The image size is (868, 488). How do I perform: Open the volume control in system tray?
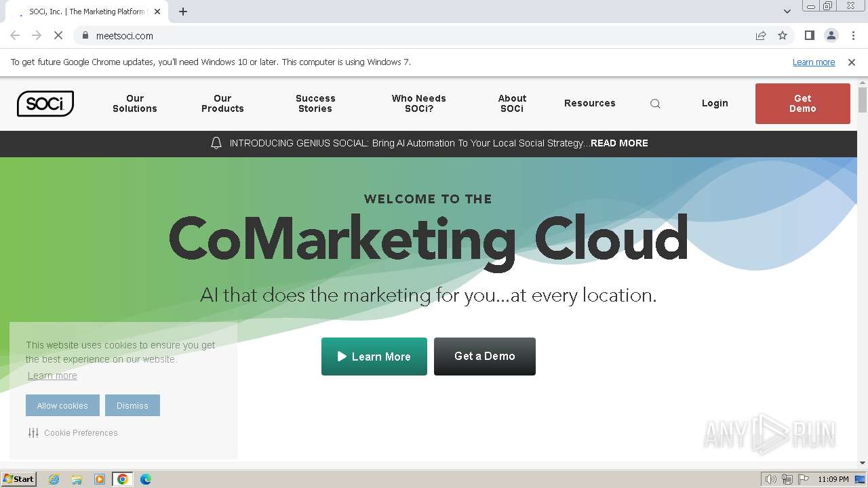[x=770, y=479]
